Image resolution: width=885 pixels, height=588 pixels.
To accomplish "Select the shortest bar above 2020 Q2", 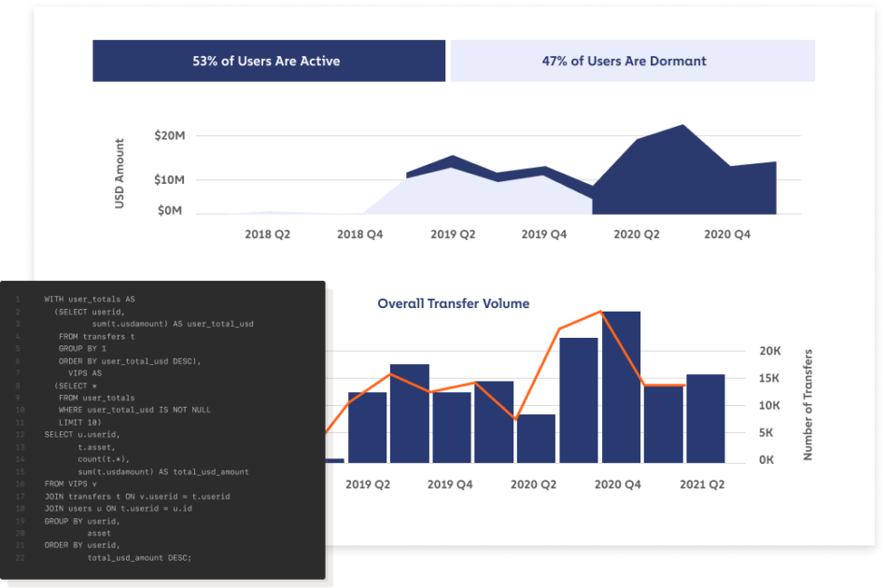I will pos(536,439).
